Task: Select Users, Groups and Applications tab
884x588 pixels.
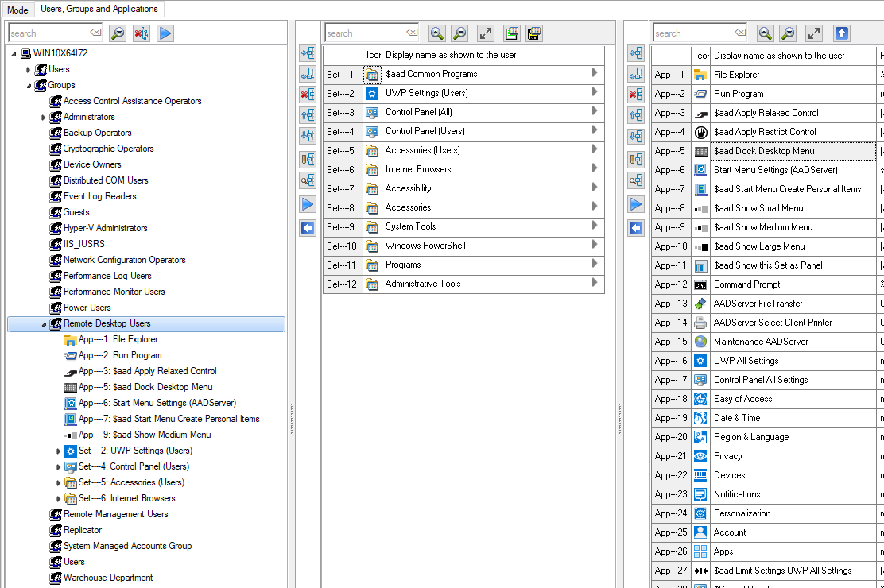Action: (x=99, y=10)
